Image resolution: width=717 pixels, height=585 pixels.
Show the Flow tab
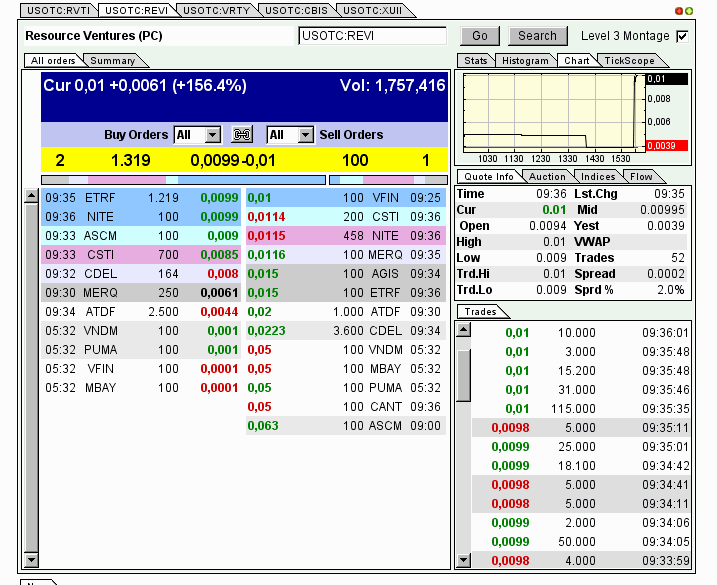click(641, 177)
